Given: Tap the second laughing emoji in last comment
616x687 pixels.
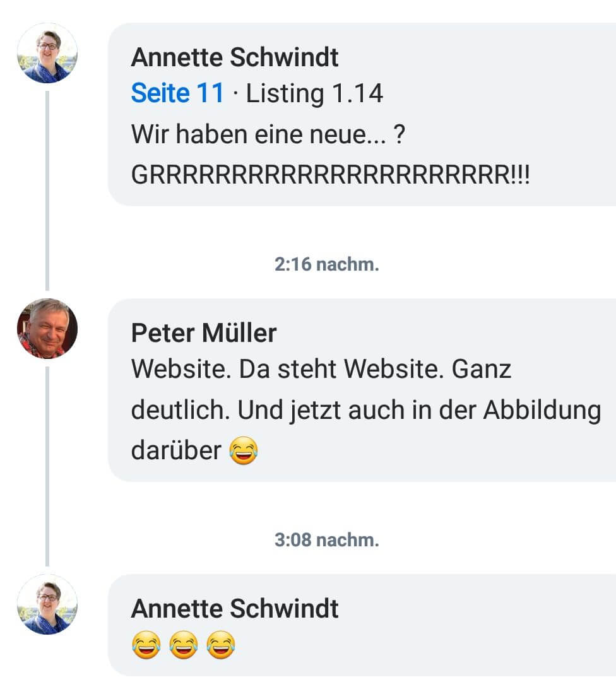Looking at the screenshot, I should [183, 645].
